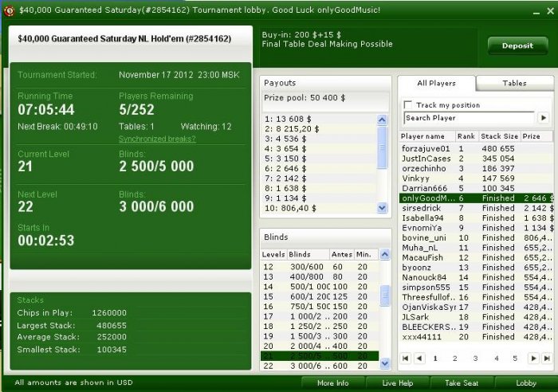Screen dimensions: 558x392
Task: Open More Info button
Action: [332, 382]
